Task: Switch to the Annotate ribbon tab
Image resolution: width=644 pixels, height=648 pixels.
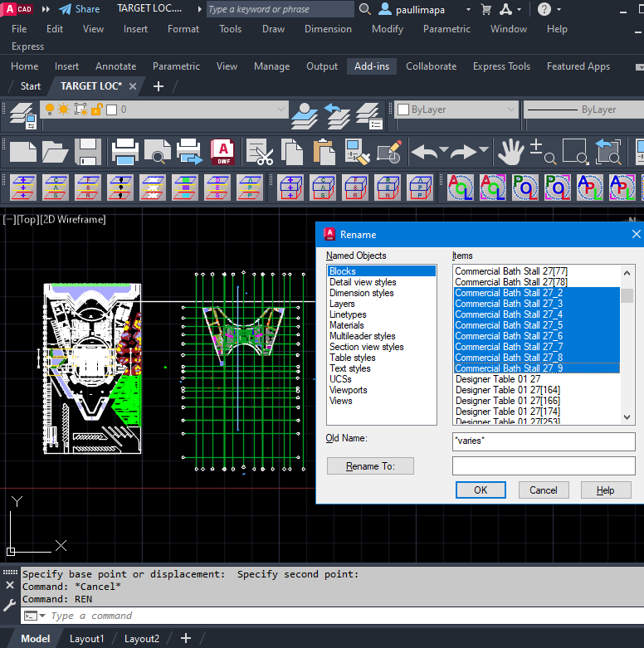Action: 115,66
